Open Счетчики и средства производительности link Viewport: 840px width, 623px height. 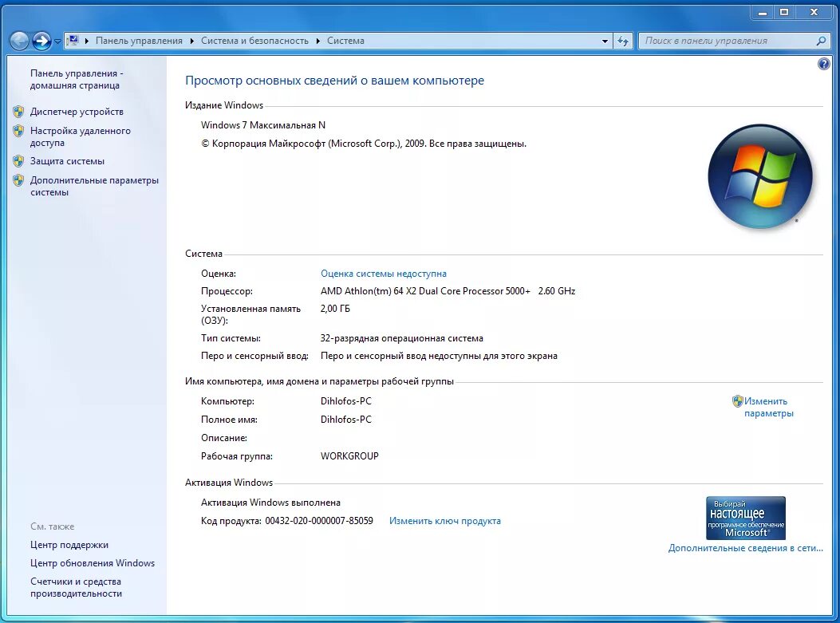[76, 588]
